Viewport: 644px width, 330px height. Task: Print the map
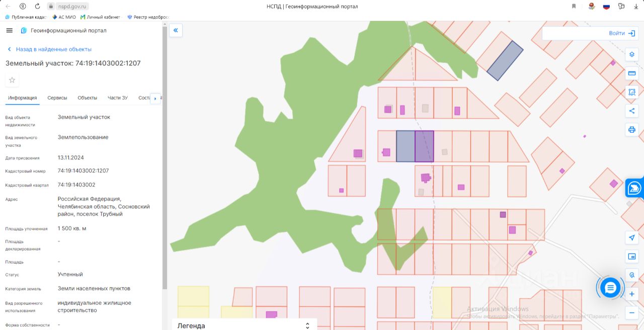632,129
